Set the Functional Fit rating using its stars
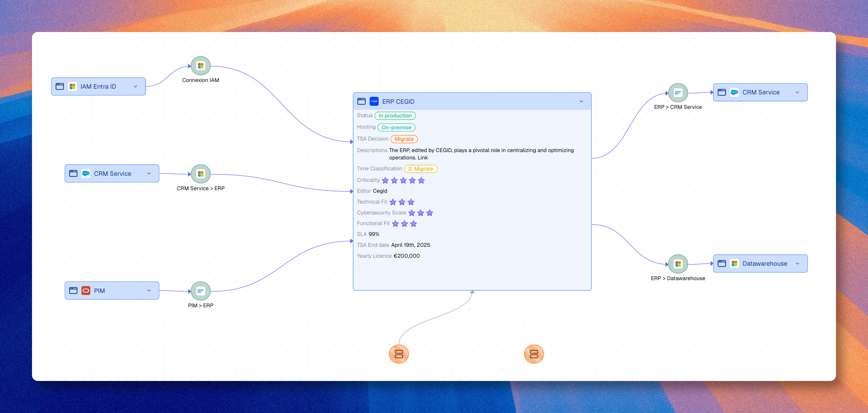Image resolution: width=868 pixels, height=413 pixels. [x=405, y=223]
